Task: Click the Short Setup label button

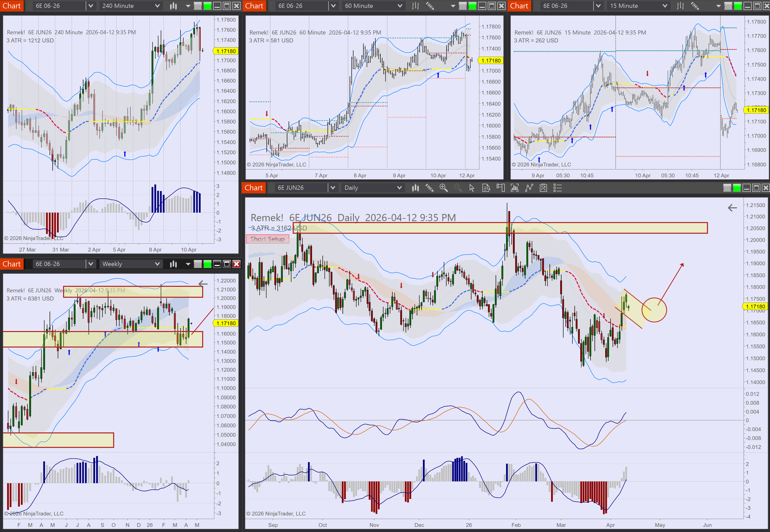Action: coord(268,239)
